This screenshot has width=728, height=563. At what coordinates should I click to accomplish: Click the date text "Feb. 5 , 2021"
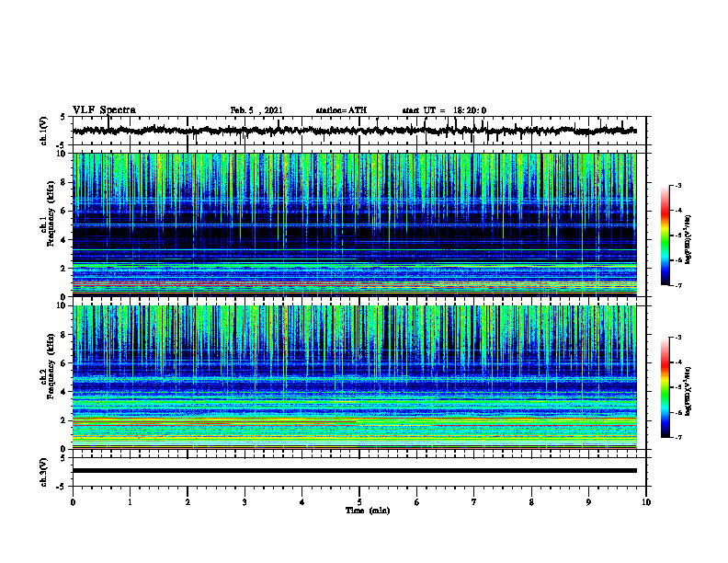tap(256, 110)
